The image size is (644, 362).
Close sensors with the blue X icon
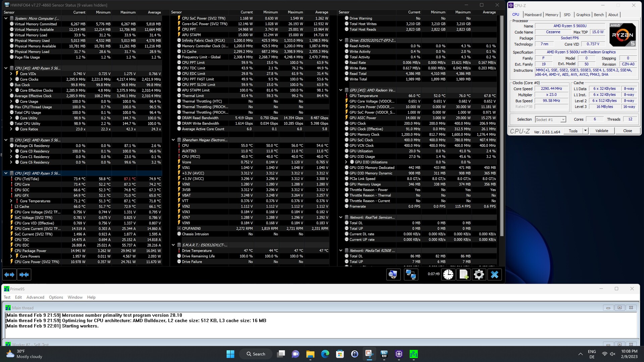coord(494,275)
